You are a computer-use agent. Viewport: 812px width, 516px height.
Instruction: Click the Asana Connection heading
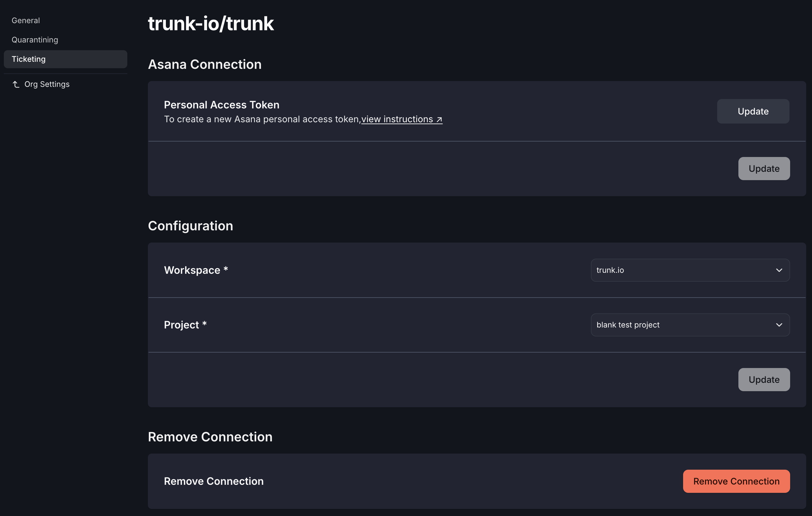click(205, 64)
